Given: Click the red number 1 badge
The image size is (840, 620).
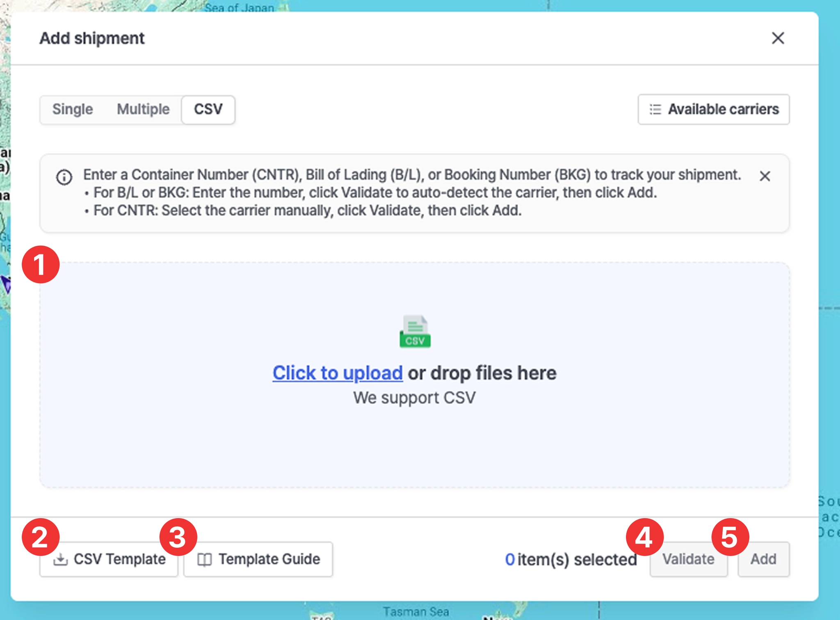Looking at the screenshot, I should pyautogui.click(x=41, y=264).
